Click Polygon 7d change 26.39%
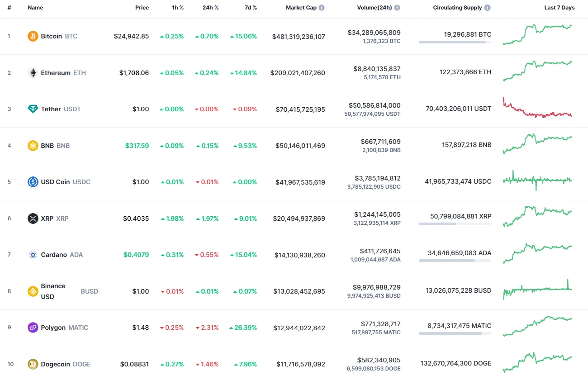Viewport: 588px width, 380px height. [243, 328]
